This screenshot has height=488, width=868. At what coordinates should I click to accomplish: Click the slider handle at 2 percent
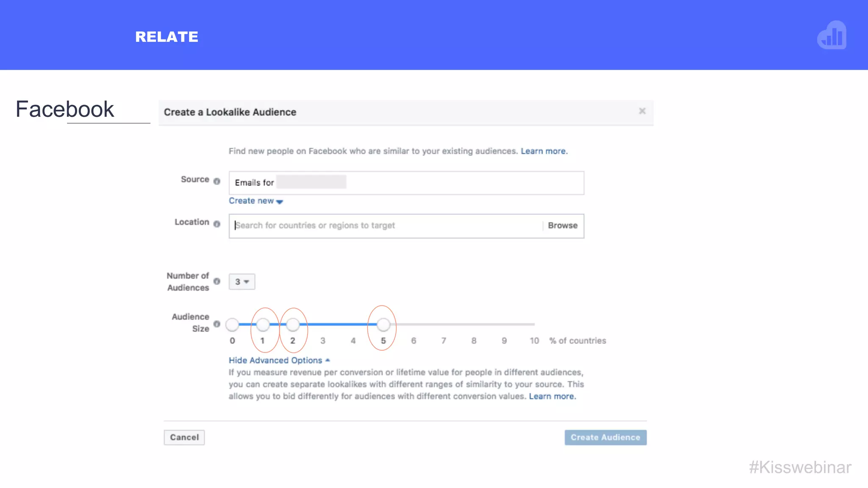pyautogui.click(x=293, y=325)
